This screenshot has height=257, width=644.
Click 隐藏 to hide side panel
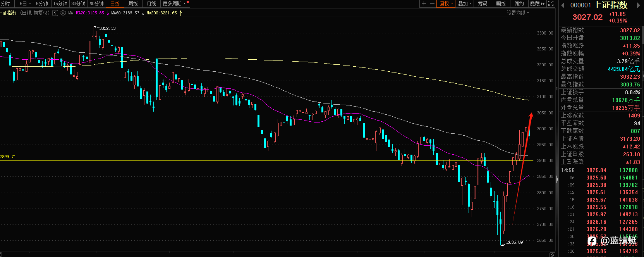(537, 3)
